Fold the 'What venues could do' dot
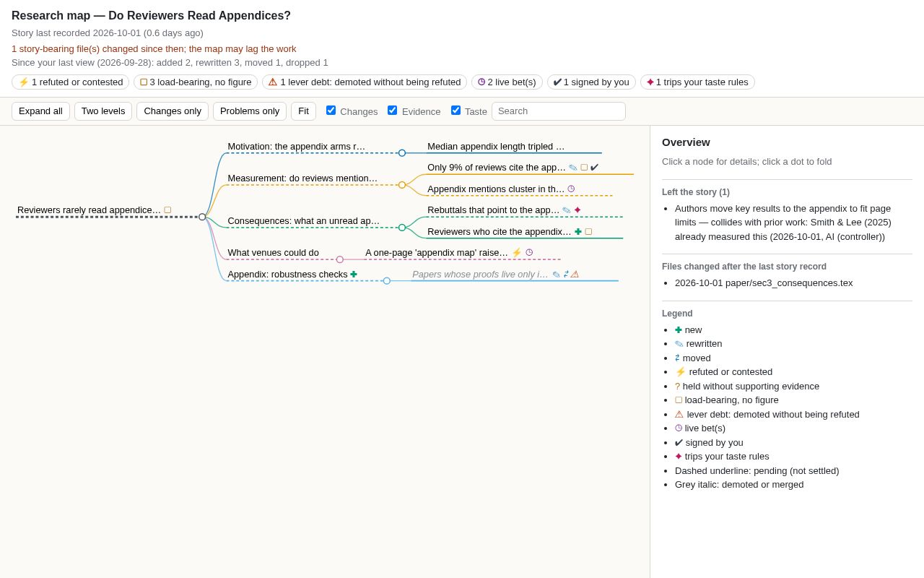The height and width of the screenshot is (578, 924). tap(340, 259)
